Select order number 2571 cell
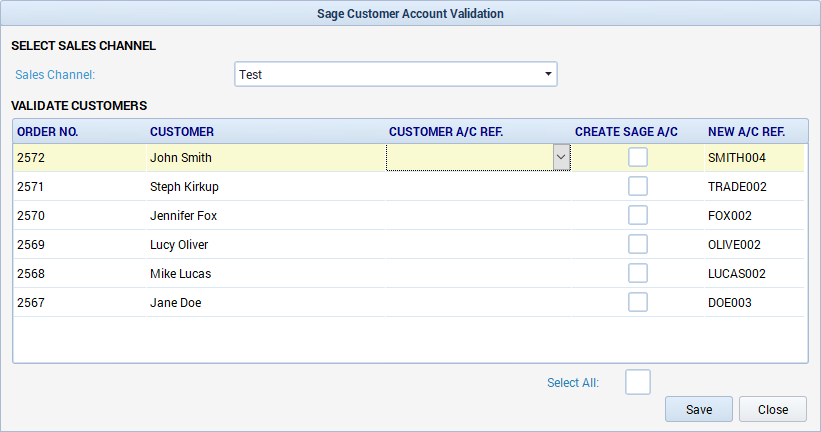 [80, 186]
